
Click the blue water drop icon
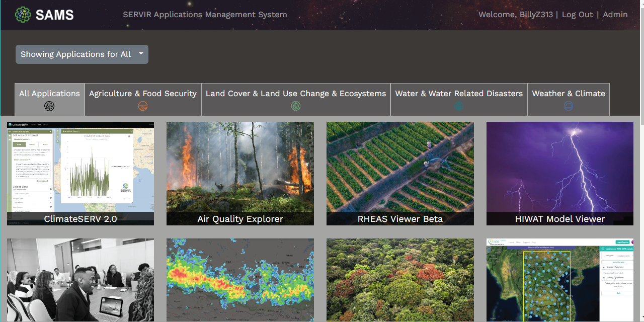click(x=458, y=106)
